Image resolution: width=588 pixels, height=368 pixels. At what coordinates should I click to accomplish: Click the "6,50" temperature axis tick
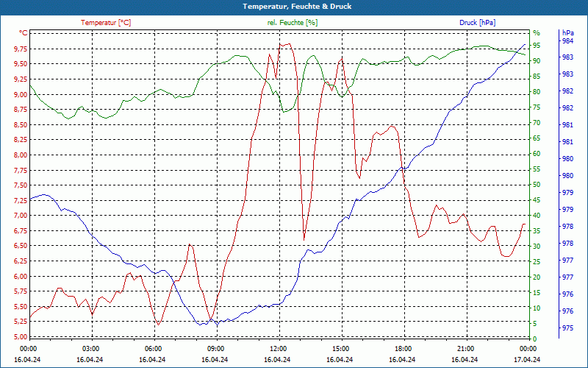21,246
